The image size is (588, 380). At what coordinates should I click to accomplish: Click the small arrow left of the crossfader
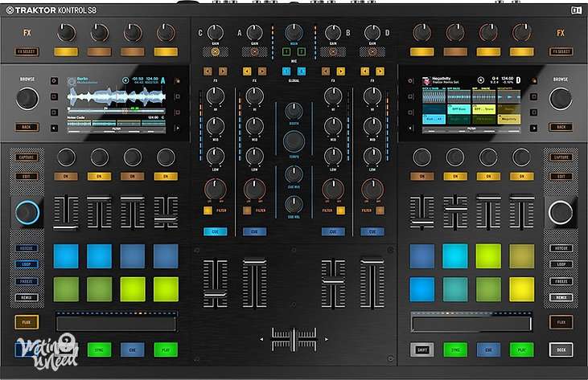point(261,339)
